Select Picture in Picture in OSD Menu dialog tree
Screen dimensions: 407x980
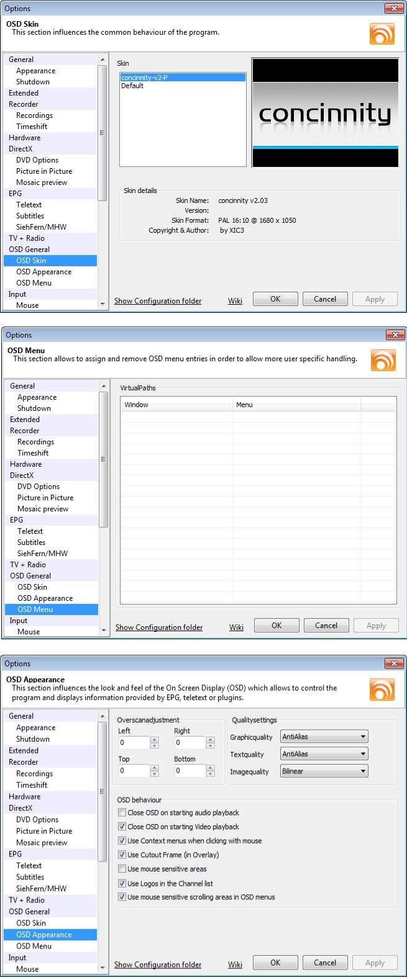pos(45,498)
